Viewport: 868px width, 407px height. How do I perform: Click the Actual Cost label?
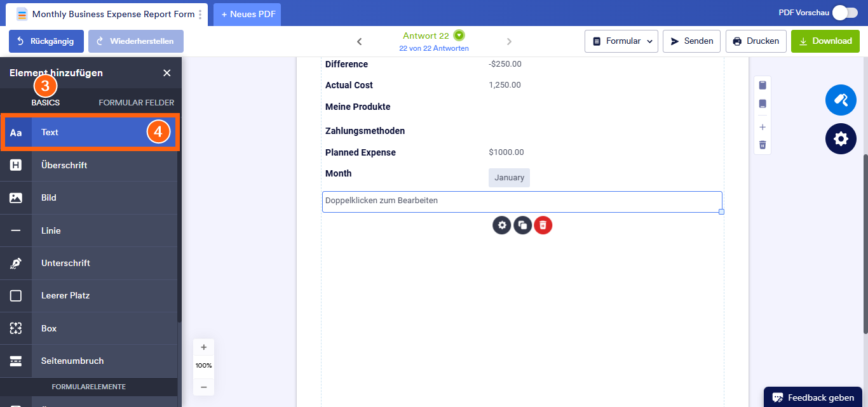(x=349, y=85)
